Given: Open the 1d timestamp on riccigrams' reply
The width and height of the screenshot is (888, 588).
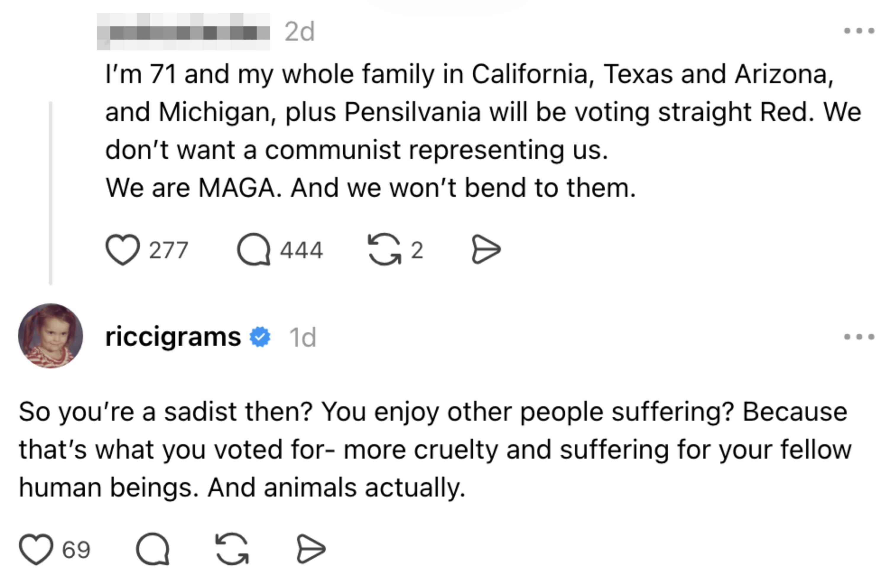Looking at the screenshot, I should 303,337.
